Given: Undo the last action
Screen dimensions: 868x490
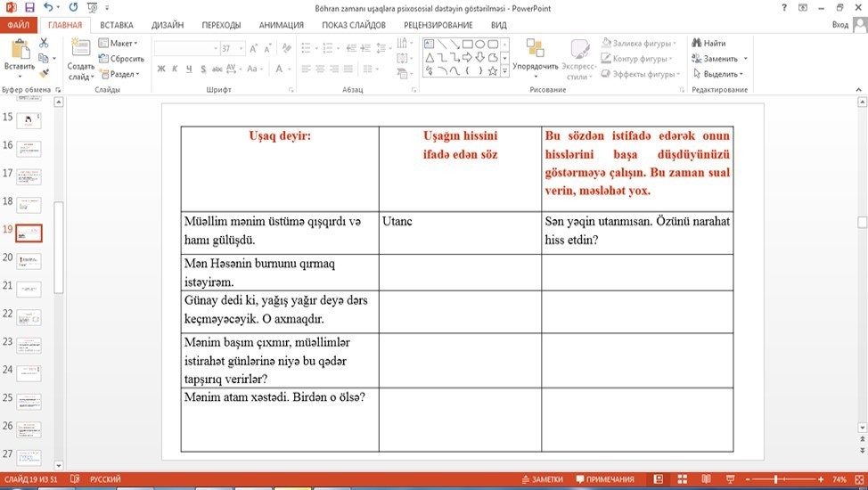Looking at the screenshot, I should [x=49, y=8].
